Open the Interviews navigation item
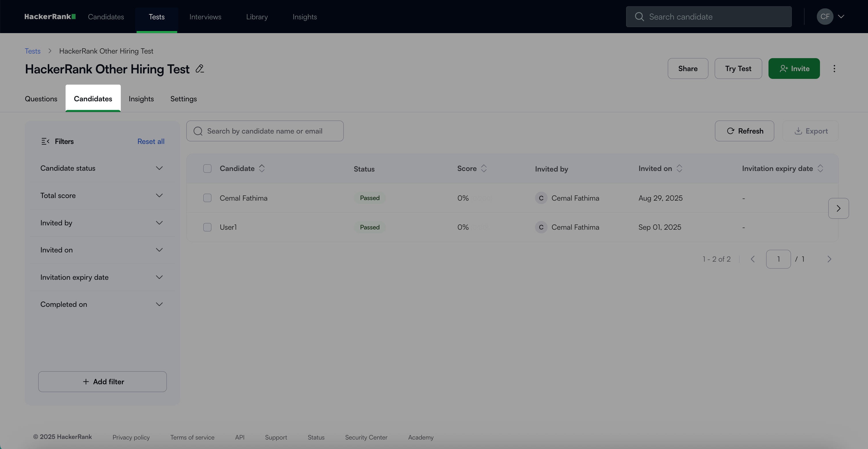 pyautogui.click(x=205, y=17)
